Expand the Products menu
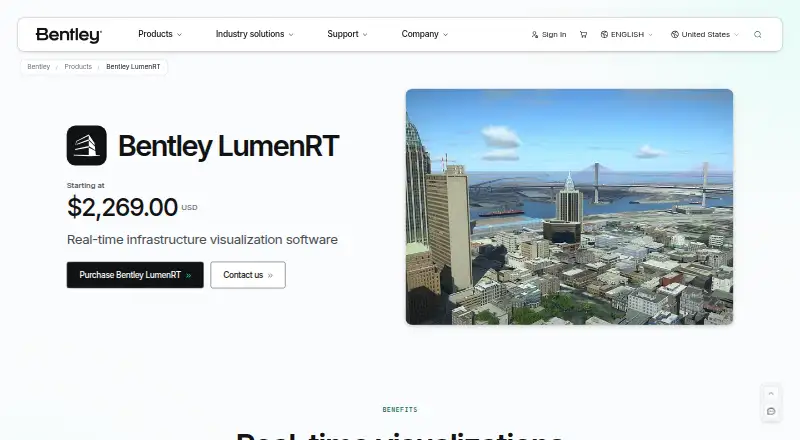Viewport: 800px width, 440px height. click(160, 34)
